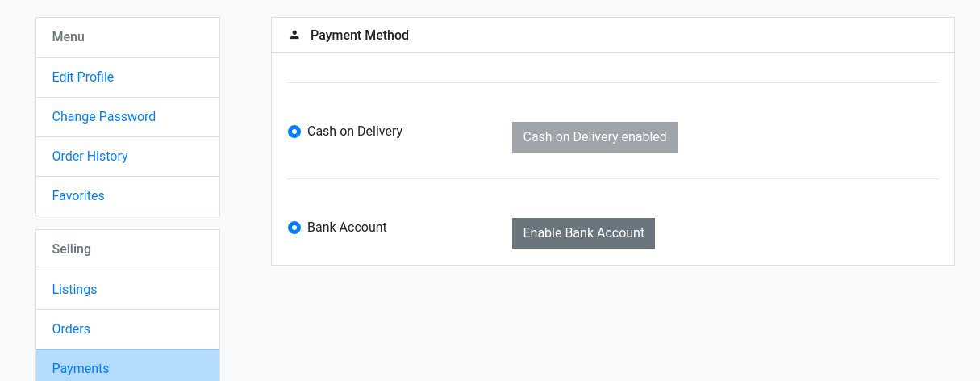Click the divider between Cash on Delivery and Bank Account
This screenshot has height=381, width=980.
tap(613, 178)
